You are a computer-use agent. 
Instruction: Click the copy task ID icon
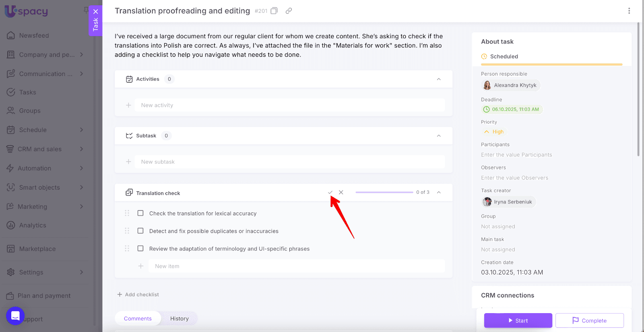click(x=274, y=11)
